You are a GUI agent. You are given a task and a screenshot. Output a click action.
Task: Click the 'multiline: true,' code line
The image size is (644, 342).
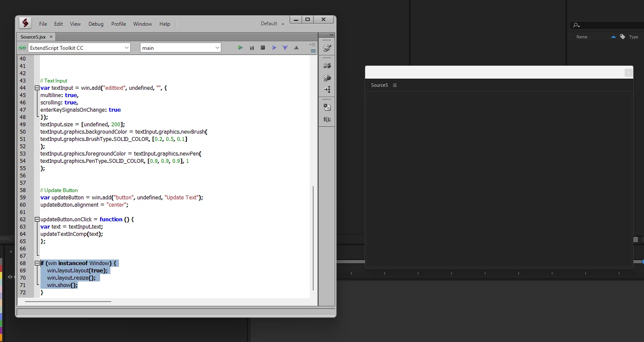click(x=59, y=95)
